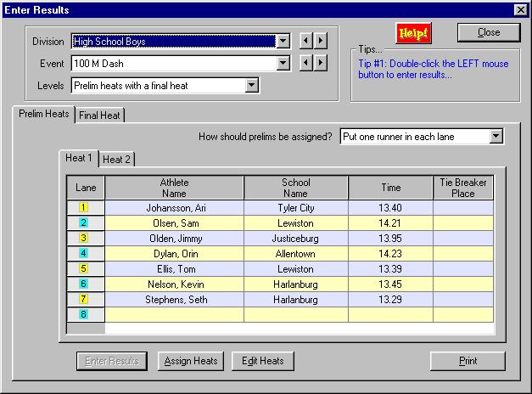This screenshot has height=394, width=532.
Task: Click the Print button
Action: tap(468, 361)
